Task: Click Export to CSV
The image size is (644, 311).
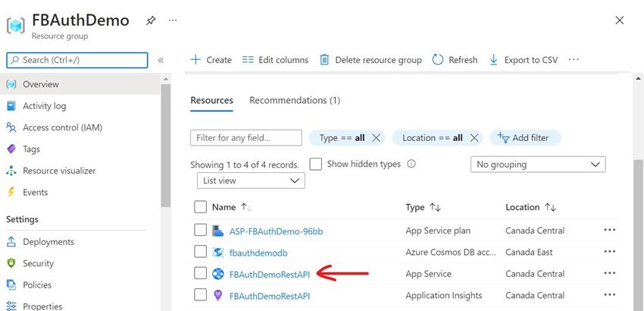Action: (x=524, y=60)
